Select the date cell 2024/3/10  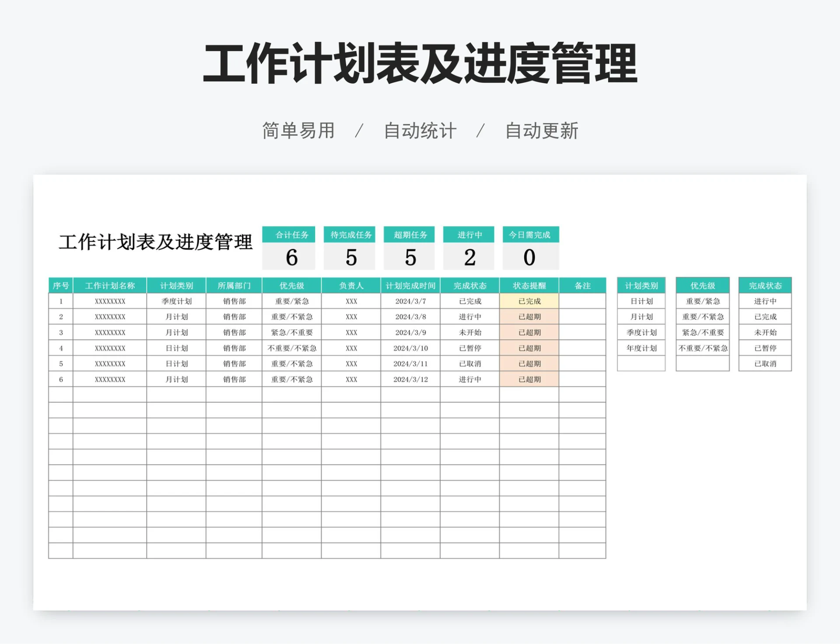411,348
